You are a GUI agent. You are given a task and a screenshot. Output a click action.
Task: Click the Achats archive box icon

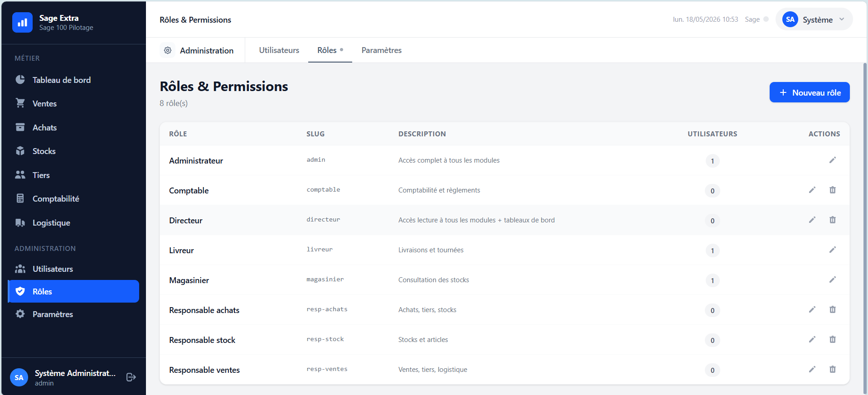(20, 127)
